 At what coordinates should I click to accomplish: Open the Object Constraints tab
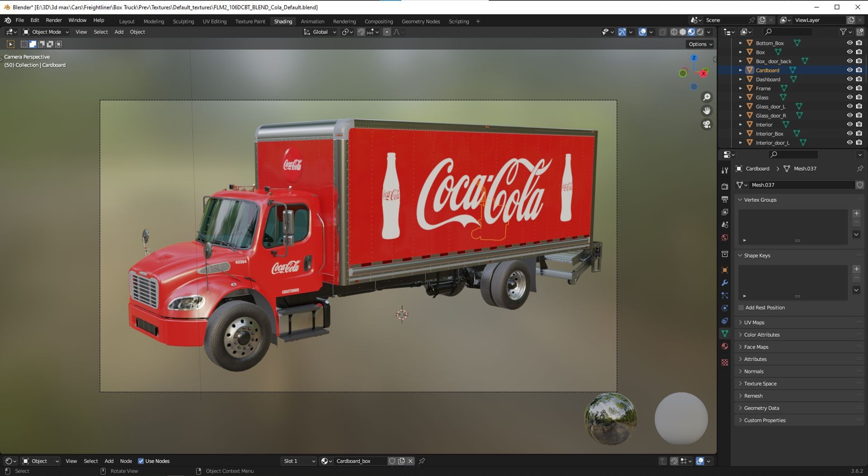coord(725,321)
